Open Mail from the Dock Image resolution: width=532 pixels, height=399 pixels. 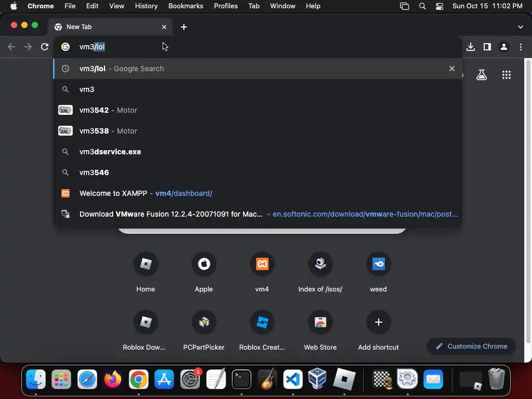point(433,379)
